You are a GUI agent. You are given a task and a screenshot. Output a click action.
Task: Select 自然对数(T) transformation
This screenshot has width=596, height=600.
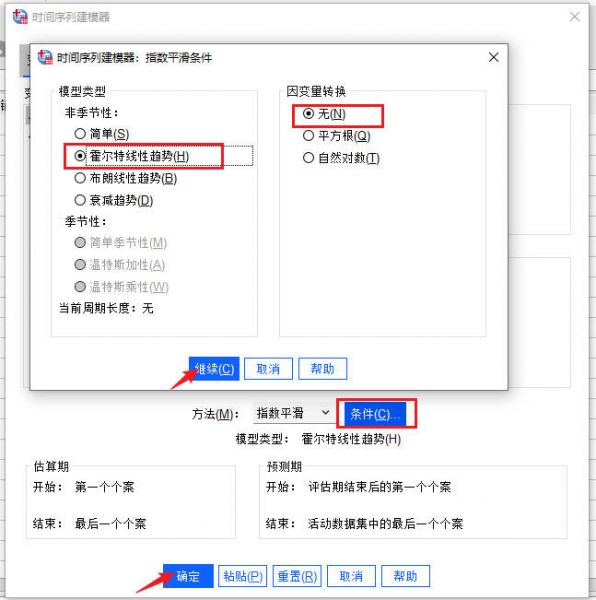point(341,158)
